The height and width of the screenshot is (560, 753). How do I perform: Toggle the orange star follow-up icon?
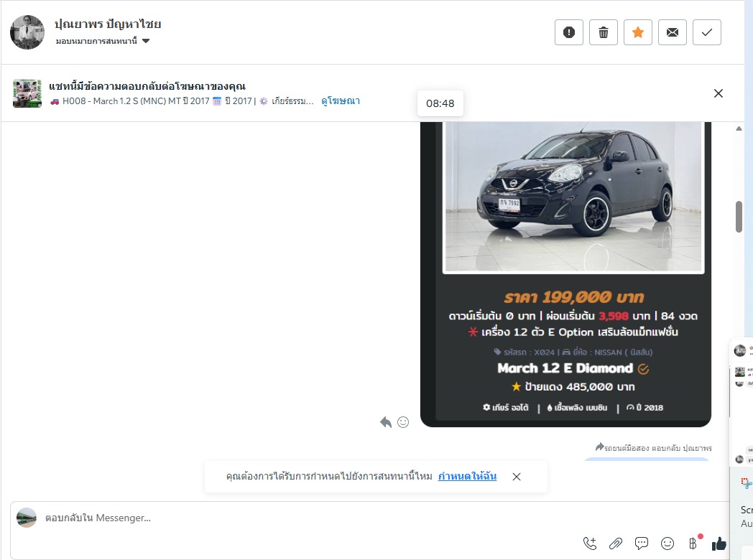click(x=638, y=32)
